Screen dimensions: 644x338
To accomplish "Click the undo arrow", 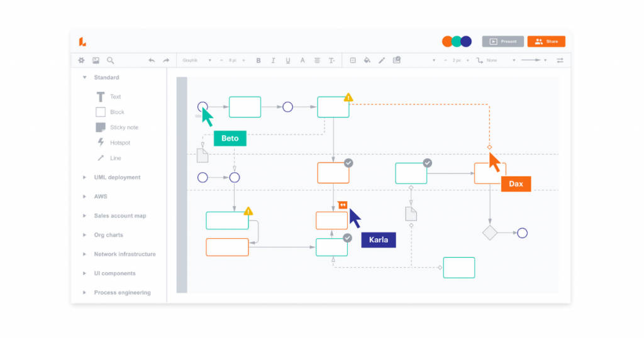I will (x=152, y=60).
